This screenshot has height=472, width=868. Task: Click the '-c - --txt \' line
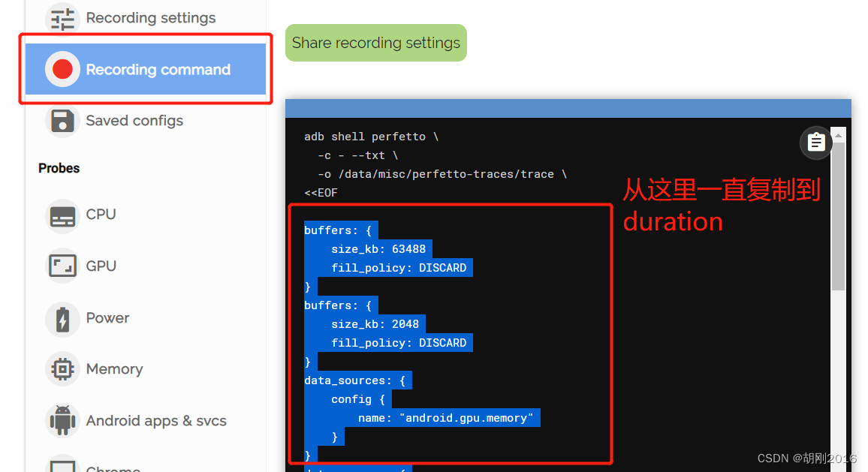point(357,155)
